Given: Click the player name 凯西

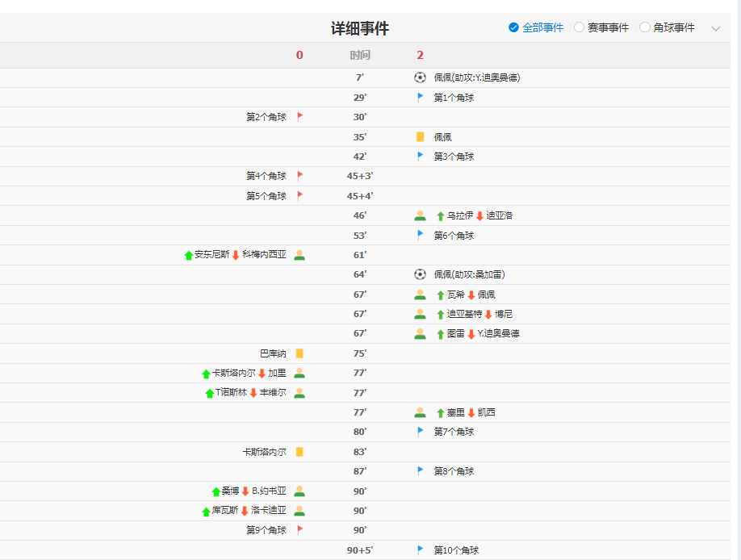Looking at the screenshot, I should pos(486,412).
